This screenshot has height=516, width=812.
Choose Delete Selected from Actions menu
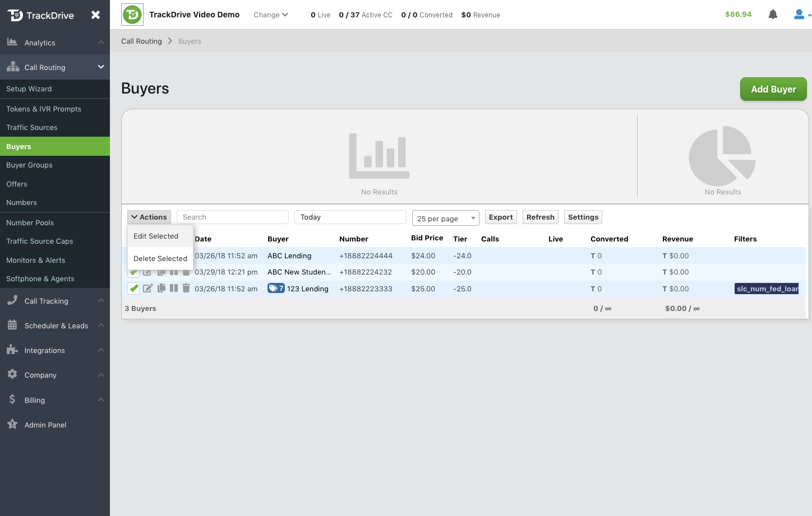[160, 259]
